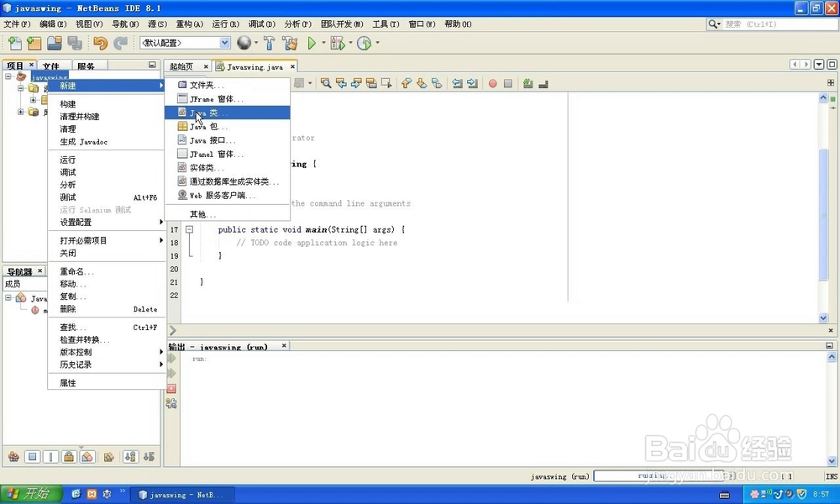Click the Shift Line Right icon
840x504 pixels.
click(472, 83)
